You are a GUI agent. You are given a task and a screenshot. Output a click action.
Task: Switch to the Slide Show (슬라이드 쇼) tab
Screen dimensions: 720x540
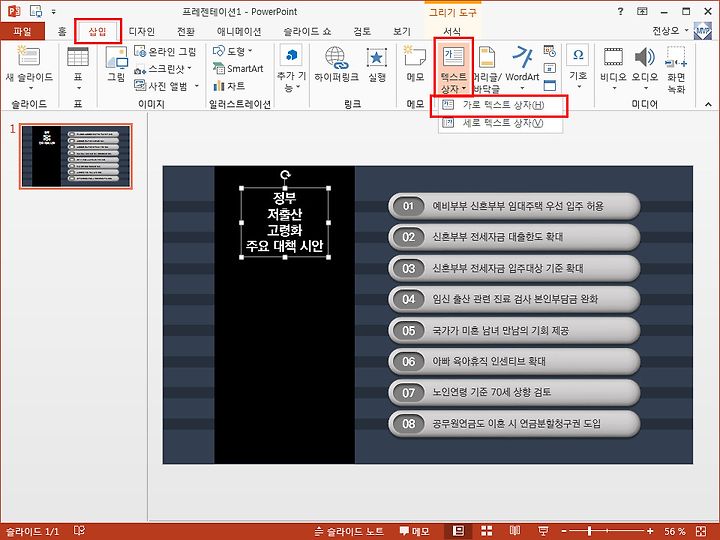[x=307, y=31]
